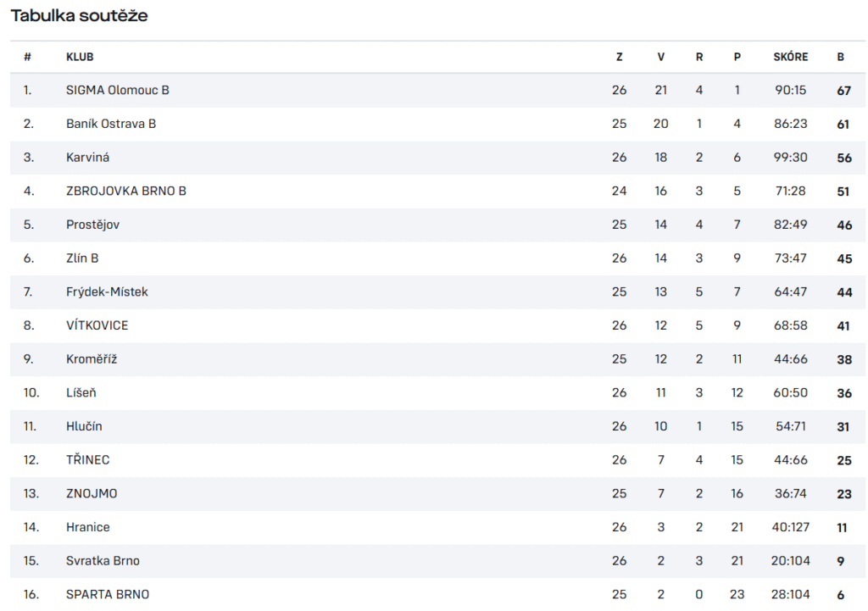Open ZNOJMO in the league table

pos(92,494)
